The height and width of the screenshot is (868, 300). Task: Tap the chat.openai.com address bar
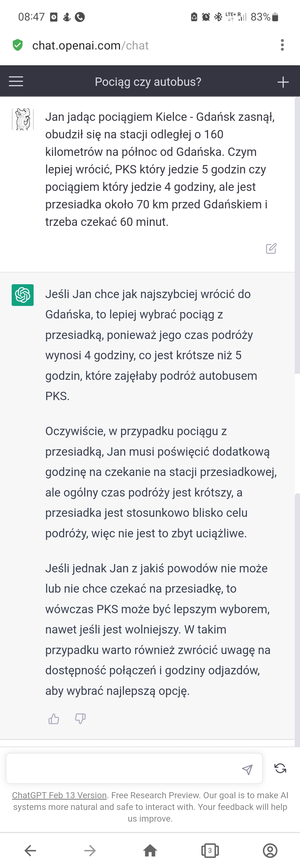click(91, 46)
